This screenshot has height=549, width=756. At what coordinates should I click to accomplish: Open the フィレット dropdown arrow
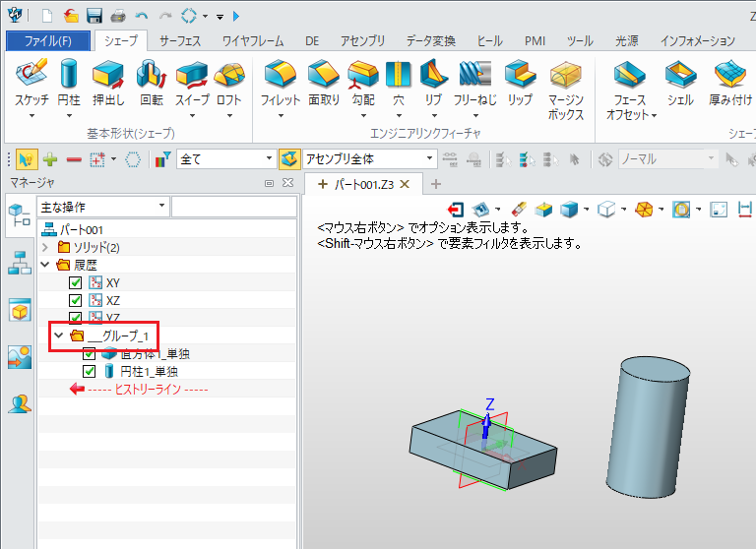tap(281, 116)
